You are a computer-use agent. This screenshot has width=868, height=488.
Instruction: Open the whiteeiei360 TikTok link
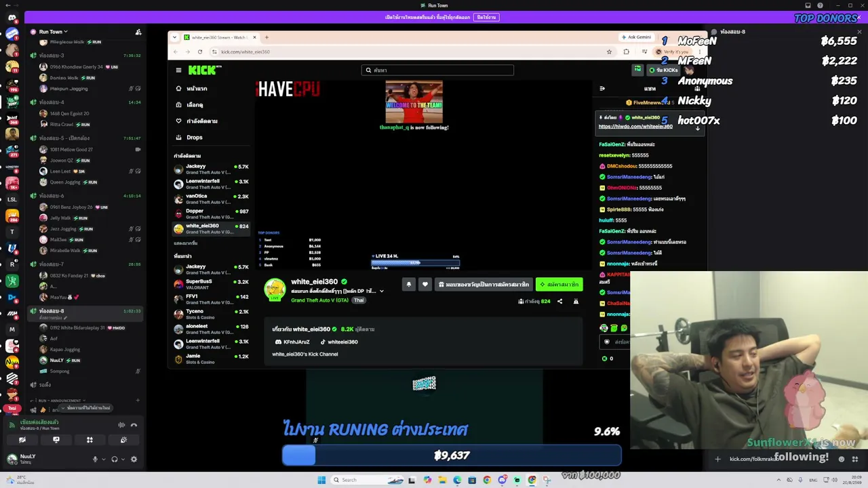339,342
